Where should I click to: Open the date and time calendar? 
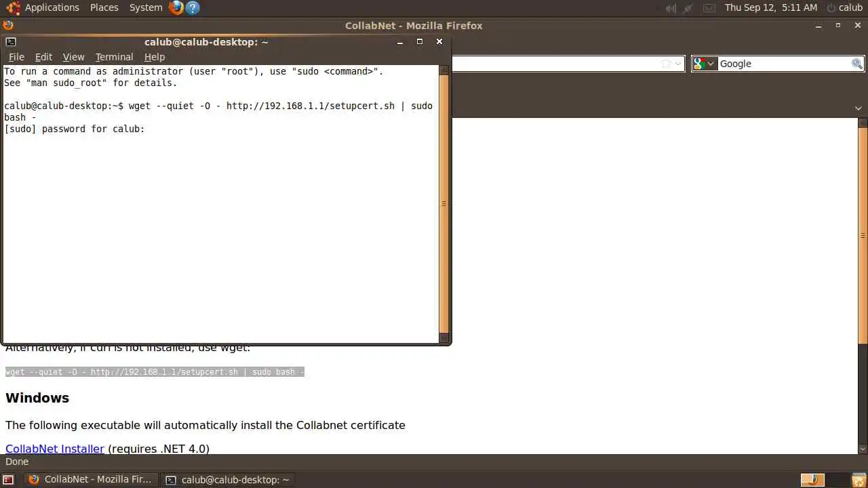[x=771, y=7]
